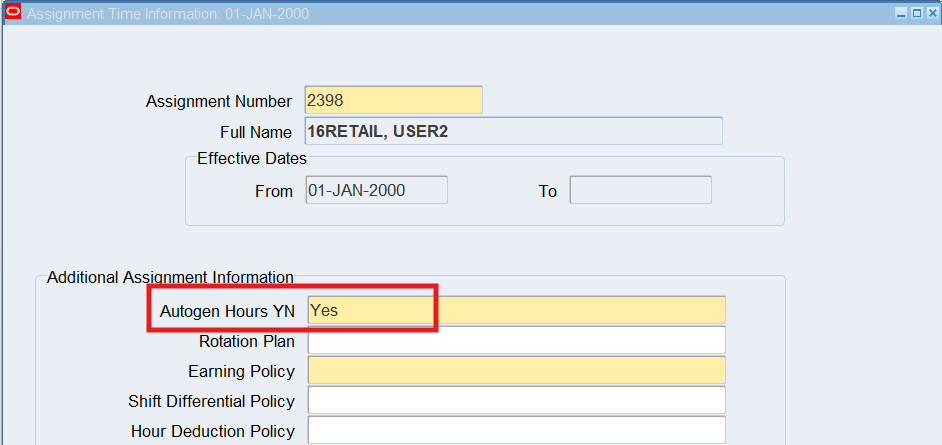
Task: Click the Effective Dates group heading
Action: pyautogui.click(x=252, y=158)
